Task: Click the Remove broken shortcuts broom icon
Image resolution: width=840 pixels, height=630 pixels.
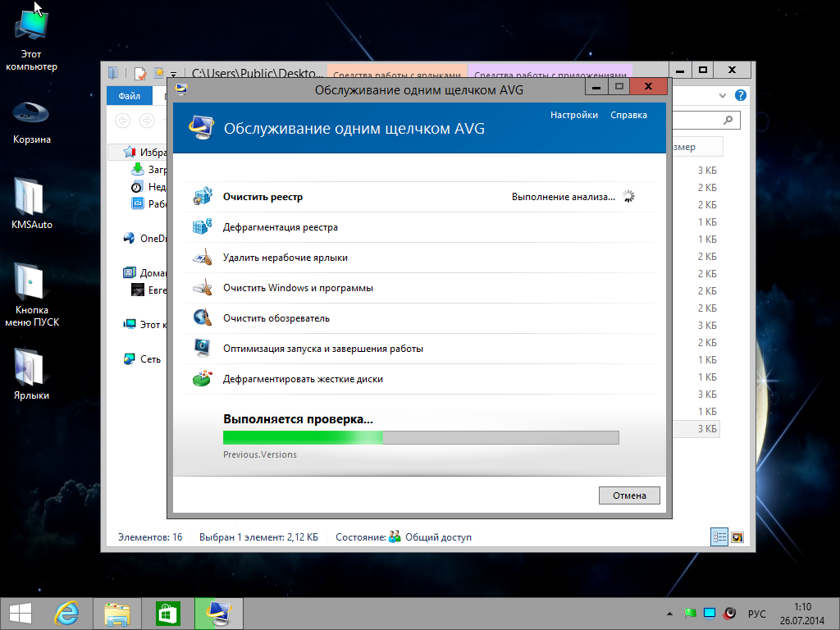Action: coord(202,258)
